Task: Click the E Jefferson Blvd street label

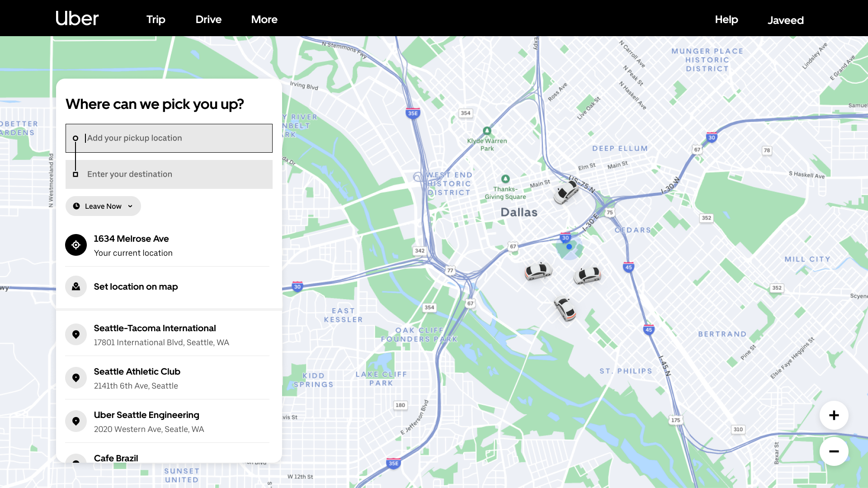Action: 414,418
